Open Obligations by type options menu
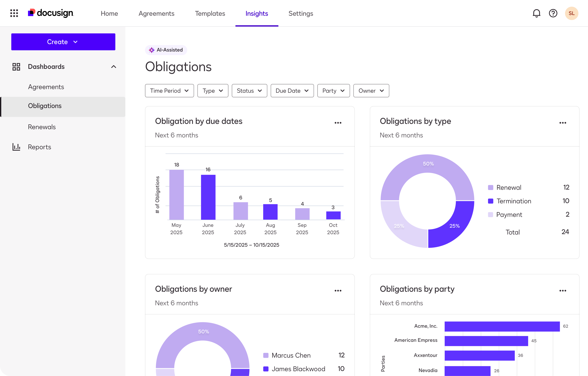This screenshot has width=588, height=376. (x=563, y=122)
